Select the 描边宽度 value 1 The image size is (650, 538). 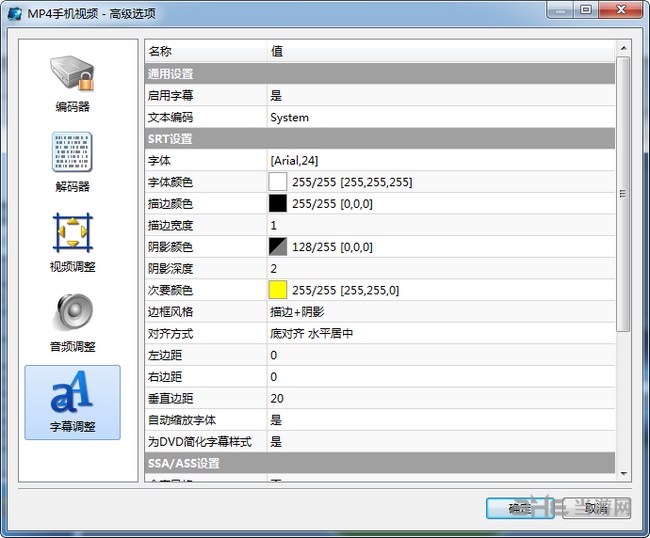[x=274, y=225]
